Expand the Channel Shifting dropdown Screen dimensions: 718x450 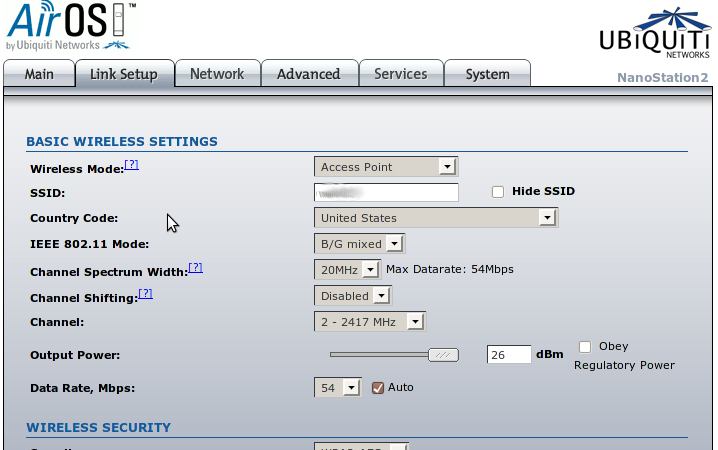[353, 296]
